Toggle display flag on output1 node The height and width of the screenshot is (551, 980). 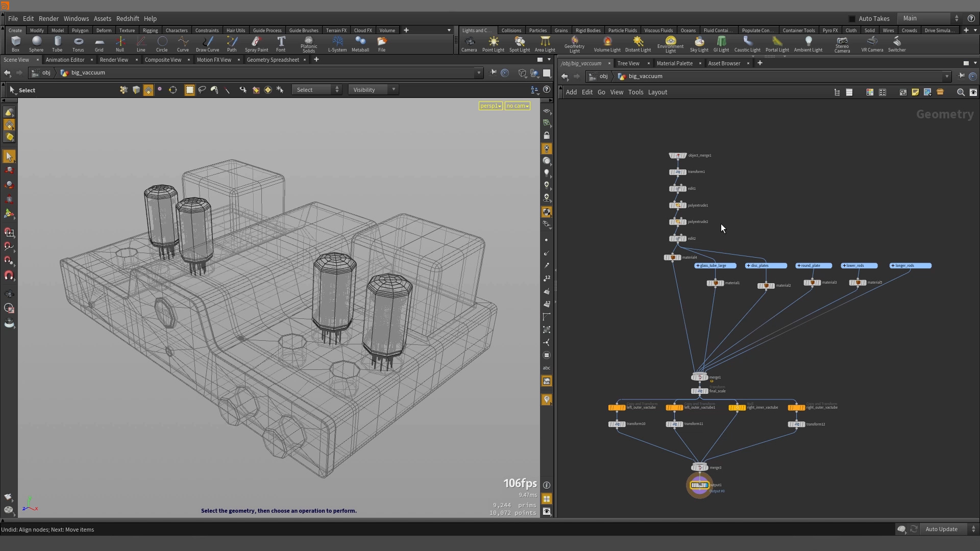tap(706, 485)
